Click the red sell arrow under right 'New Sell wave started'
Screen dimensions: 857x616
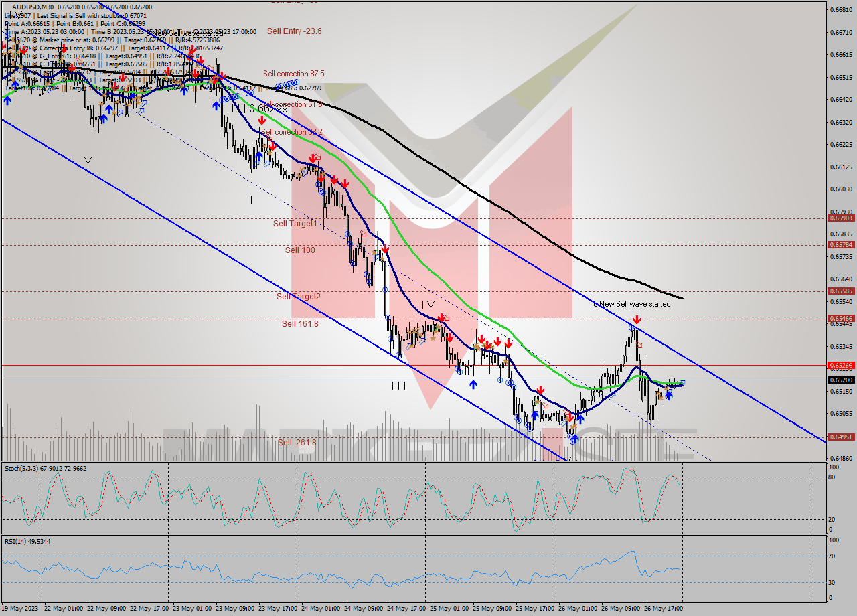tap(637, 319)
